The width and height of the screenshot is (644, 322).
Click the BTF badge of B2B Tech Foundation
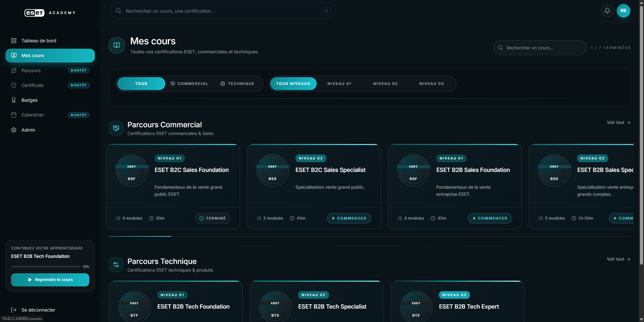pyautogui.click(x=135, y=307)
